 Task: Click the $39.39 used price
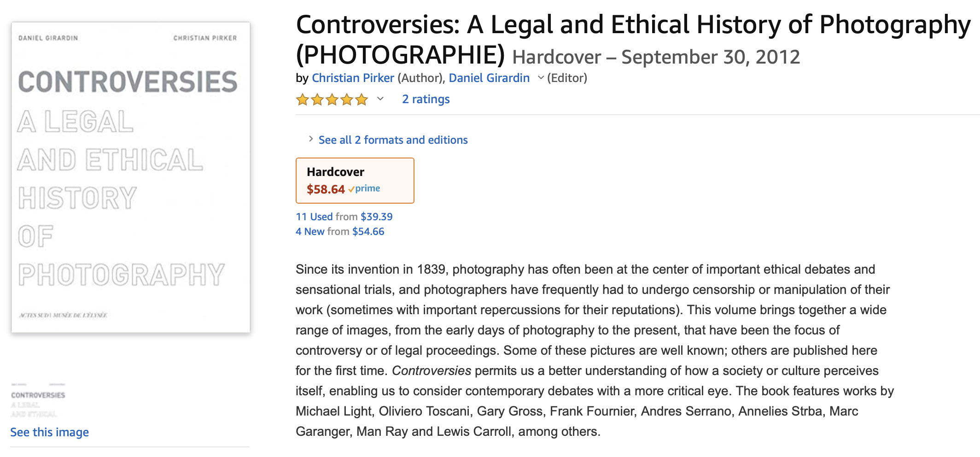(x=376, y=217)
